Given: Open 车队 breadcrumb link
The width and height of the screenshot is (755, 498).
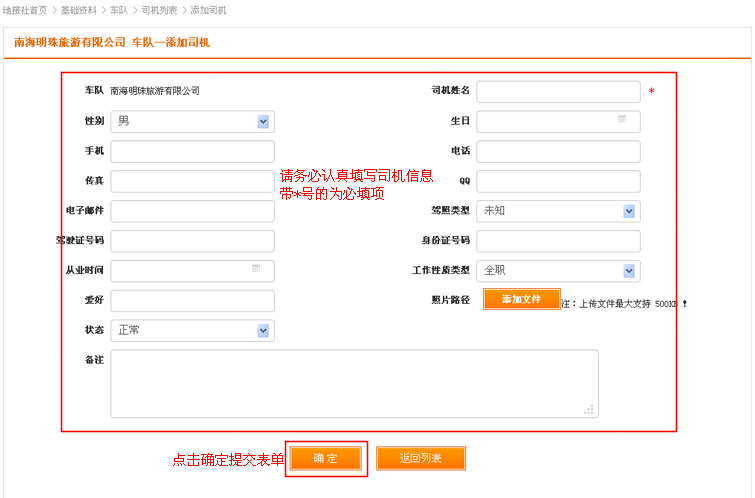Looking at the screenshot, I should (x=119, y=10).
